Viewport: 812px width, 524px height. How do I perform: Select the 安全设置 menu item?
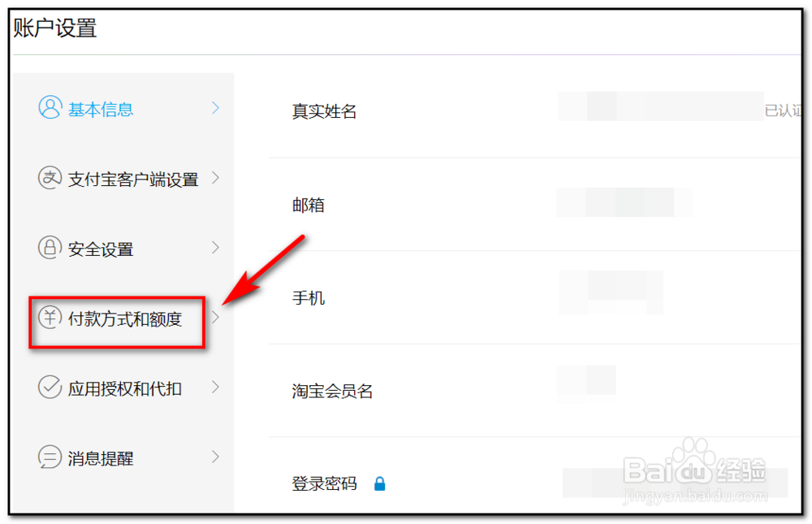101,249
